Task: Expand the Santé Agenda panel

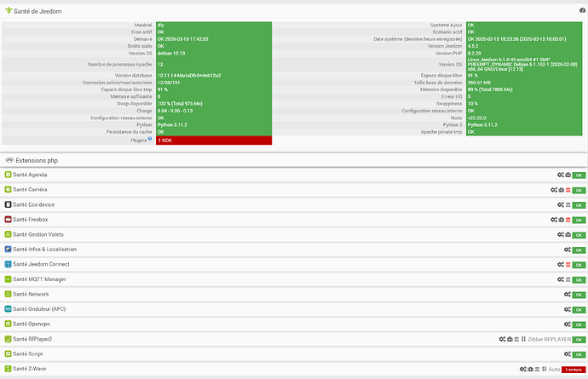Action: (x=30, y=175)
